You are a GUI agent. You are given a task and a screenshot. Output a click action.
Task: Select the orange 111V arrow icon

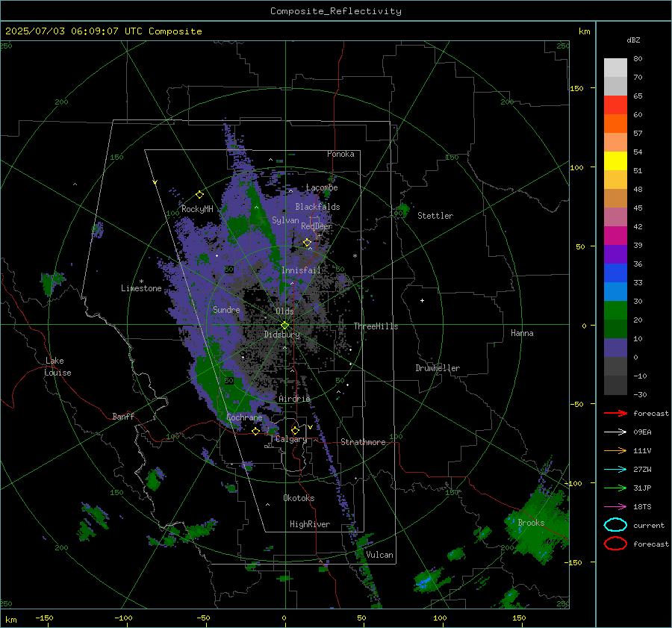[x=615, y=450]
